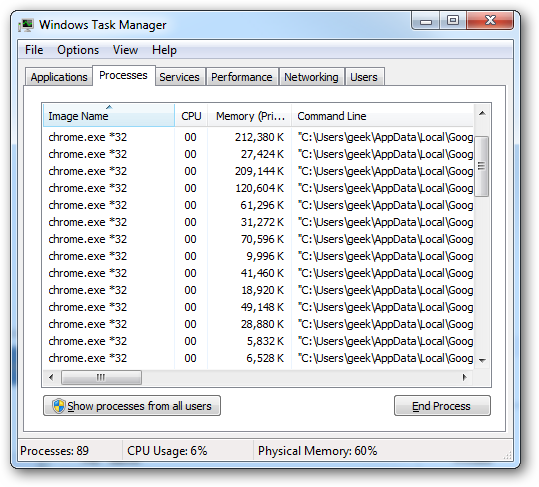Select the chrome.exe row using 70,596 K
Viewport: 539px width, 487px height.
coord(258,239)
